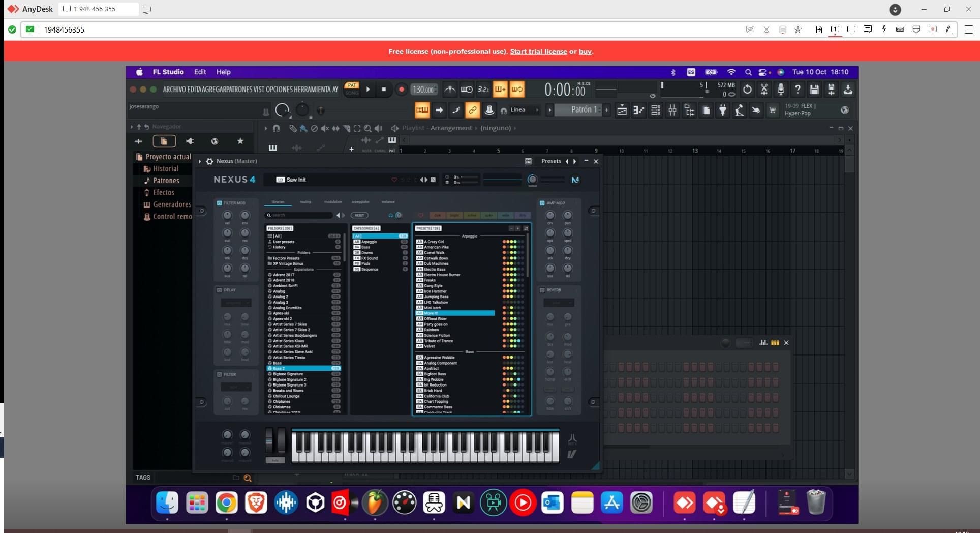
Task: Switch PAT/SONG mode toggle
Action: click(352, 89)
